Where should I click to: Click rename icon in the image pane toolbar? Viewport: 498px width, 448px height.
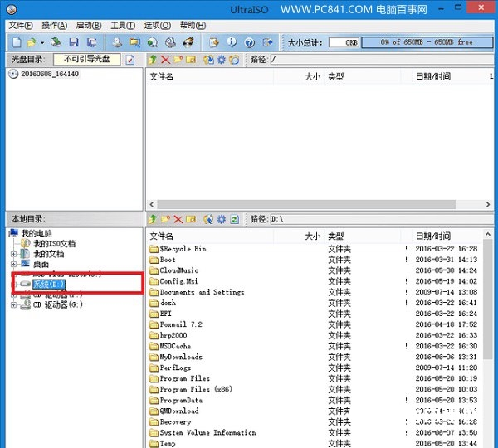(x=191, y=60)
